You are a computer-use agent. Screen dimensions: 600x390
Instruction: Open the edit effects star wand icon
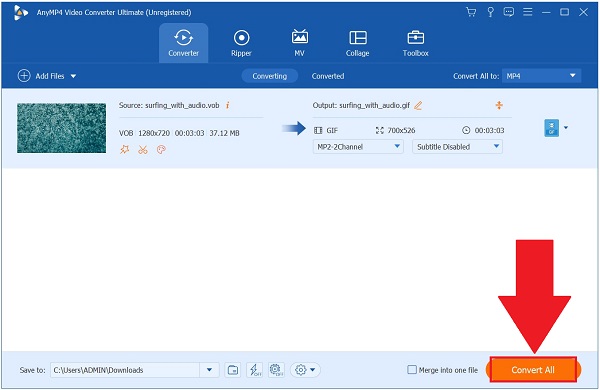coord(124,150)
